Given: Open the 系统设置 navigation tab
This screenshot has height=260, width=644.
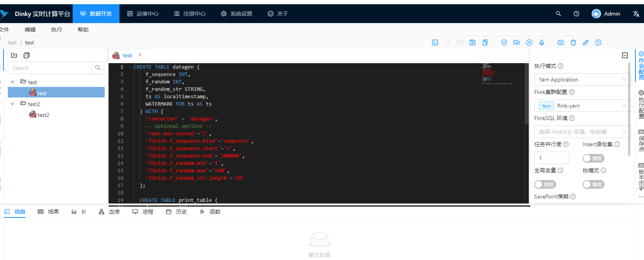Looking at the screenshot, I should [x=237, y=14].
